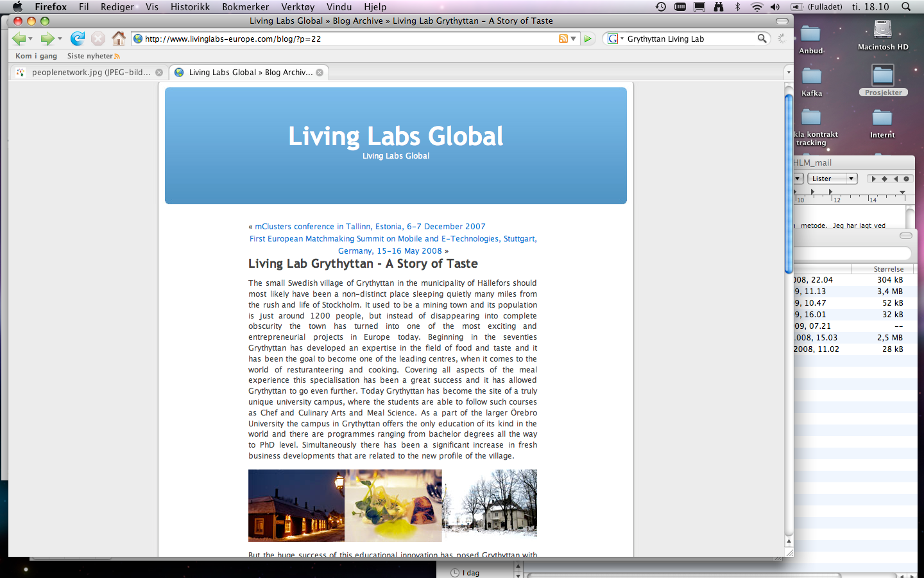Open the Vindu menu
This screenshot has height=578, width=924.
[x=339, y=6]
